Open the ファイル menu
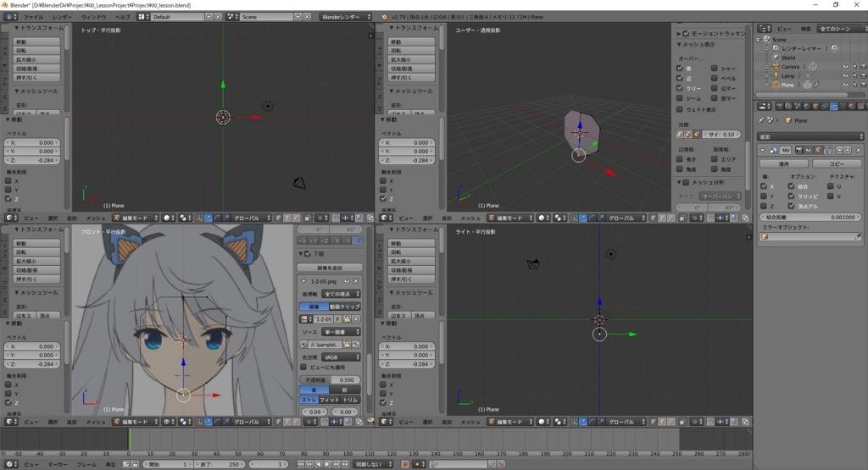The image size is (868, 470). 33,17
